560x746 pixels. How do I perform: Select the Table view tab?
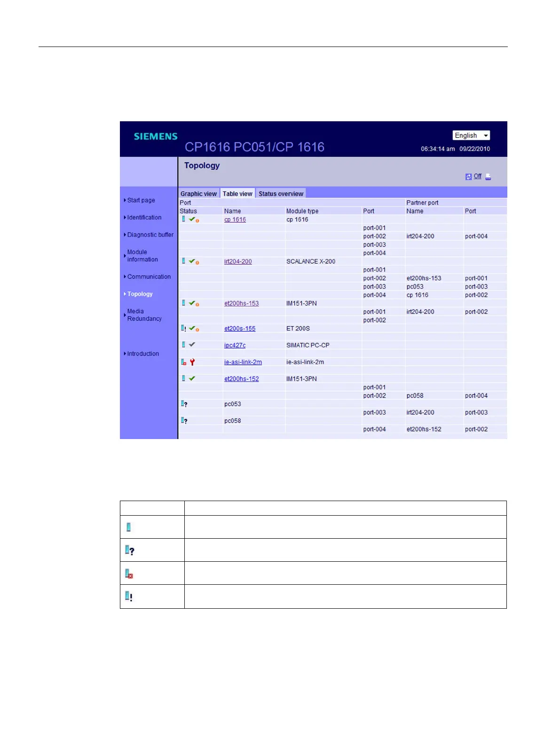237,194
